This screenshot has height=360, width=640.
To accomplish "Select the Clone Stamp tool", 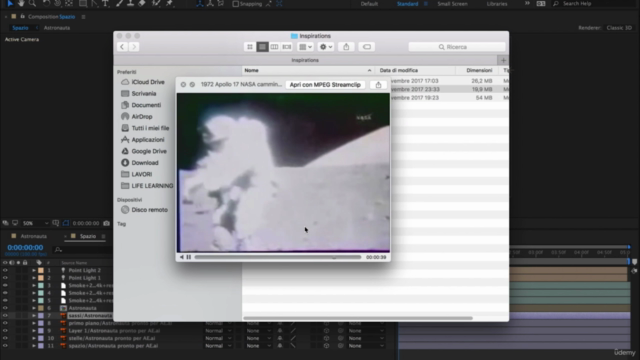I will [x=130, y=3].
